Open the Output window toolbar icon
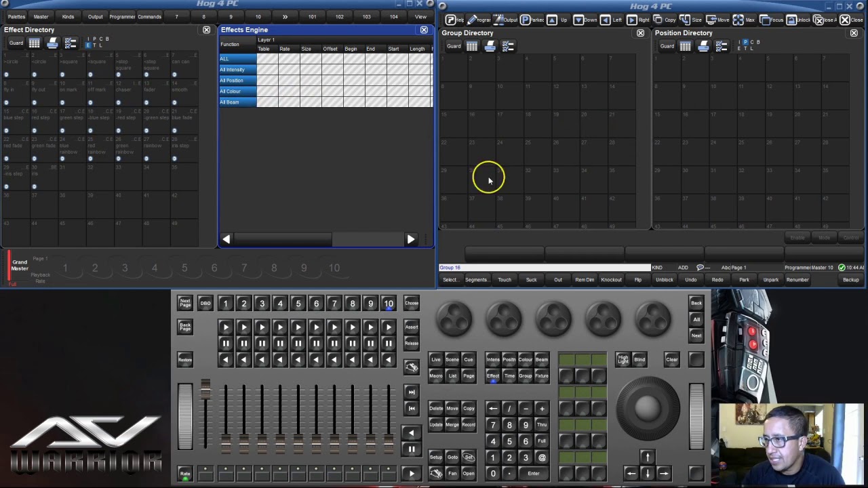This screenshot has height=488, width=868. (505, 20)
